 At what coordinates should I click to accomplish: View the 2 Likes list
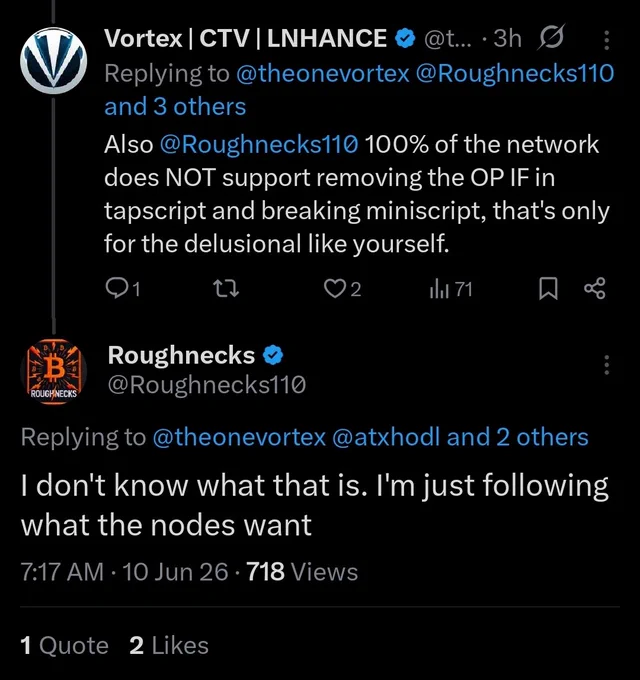169,645
